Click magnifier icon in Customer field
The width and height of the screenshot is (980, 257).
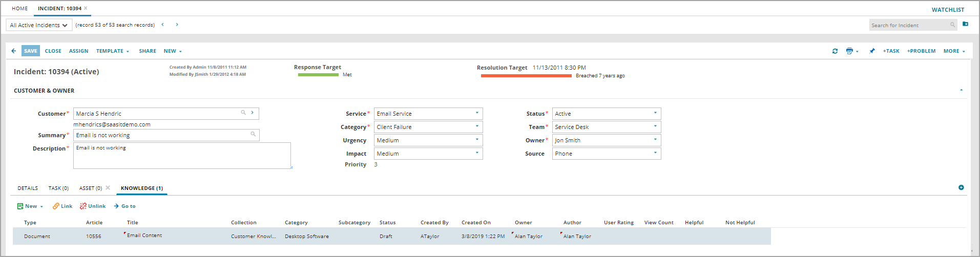tap(243, 113)
